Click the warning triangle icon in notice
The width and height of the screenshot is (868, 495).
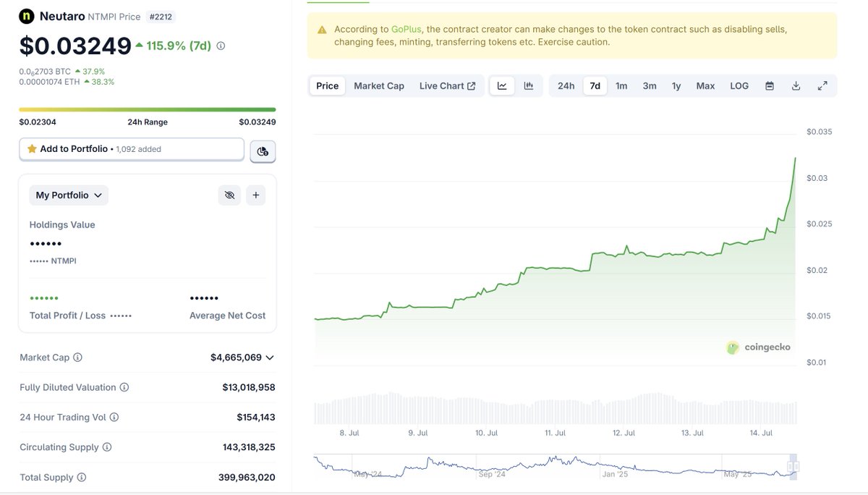click(x=321, y=30)
